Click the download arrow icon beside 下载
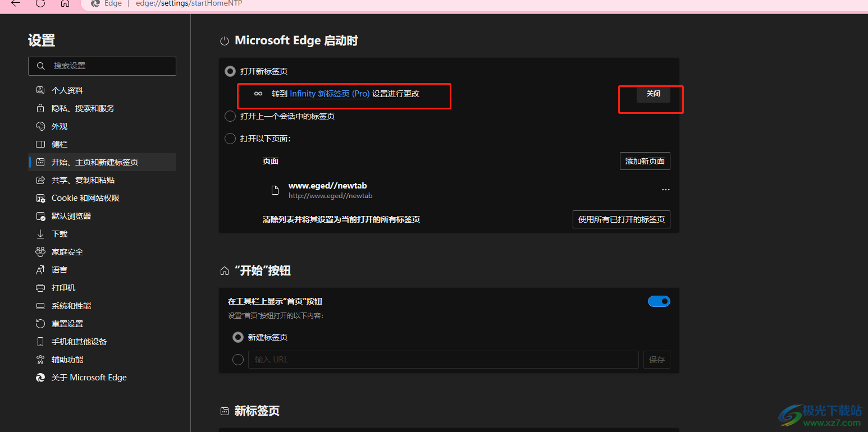The image size is (868, 432). coord(40,234)
